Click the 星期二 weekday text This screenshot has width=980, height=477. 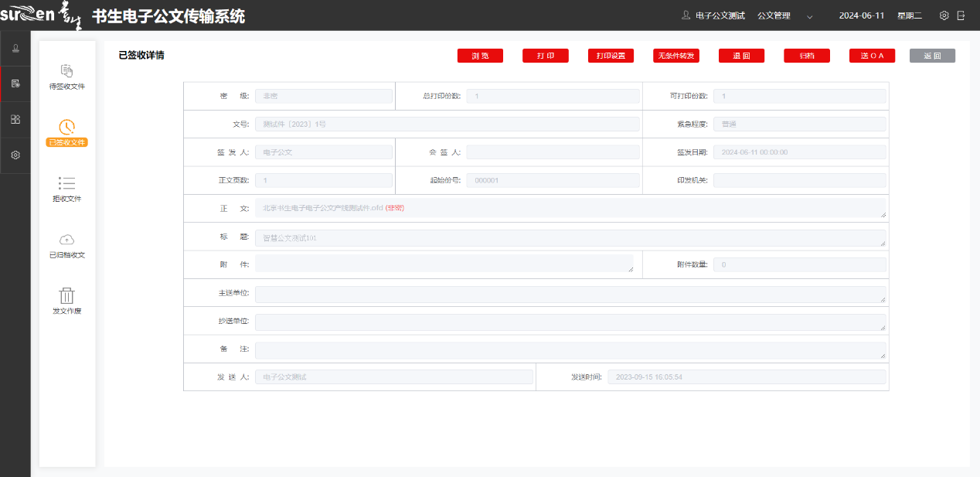click(x=910, y=15)
